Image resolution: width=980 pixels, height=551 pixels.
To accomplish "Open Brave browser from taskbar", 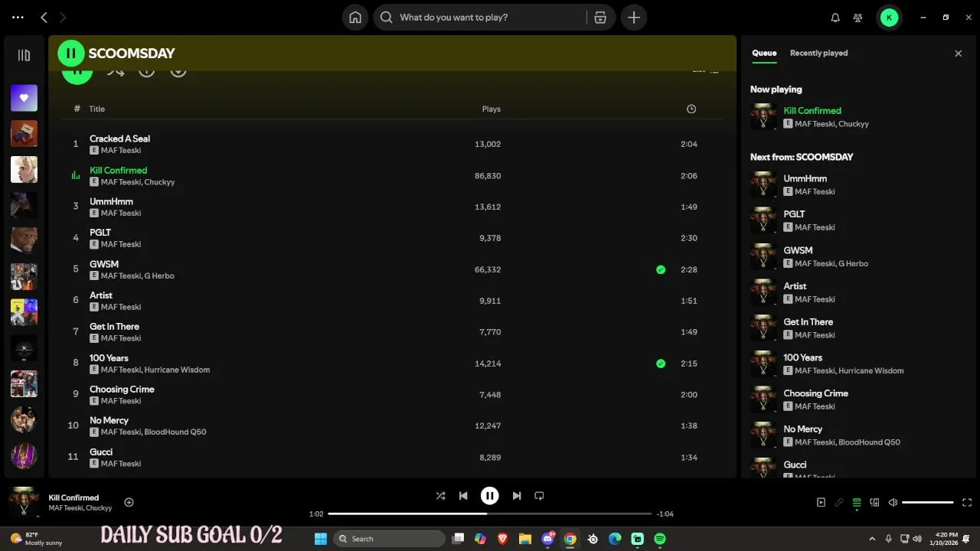I will (x=502, y=539).
